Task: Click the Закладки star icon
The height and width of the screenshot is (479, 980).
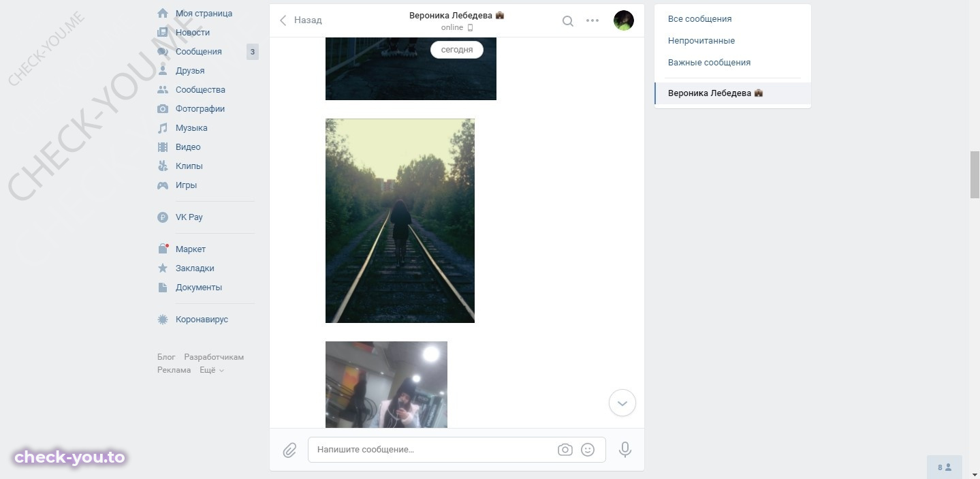Action: [x=163, y=268]
